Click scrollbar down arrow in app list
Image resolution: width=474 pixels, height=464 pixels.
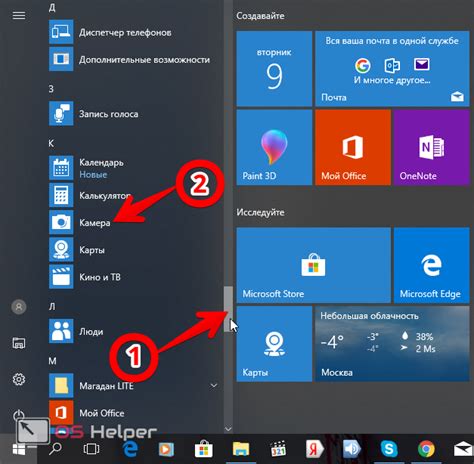tap(228, 429)
